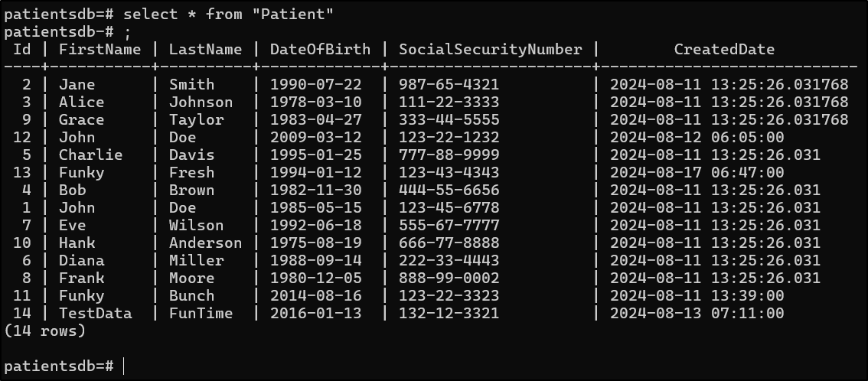Image resolution: width=868 pixels, height=381 pixels.
Task: Click the FirstName column header
Action: tap(100, 50)
